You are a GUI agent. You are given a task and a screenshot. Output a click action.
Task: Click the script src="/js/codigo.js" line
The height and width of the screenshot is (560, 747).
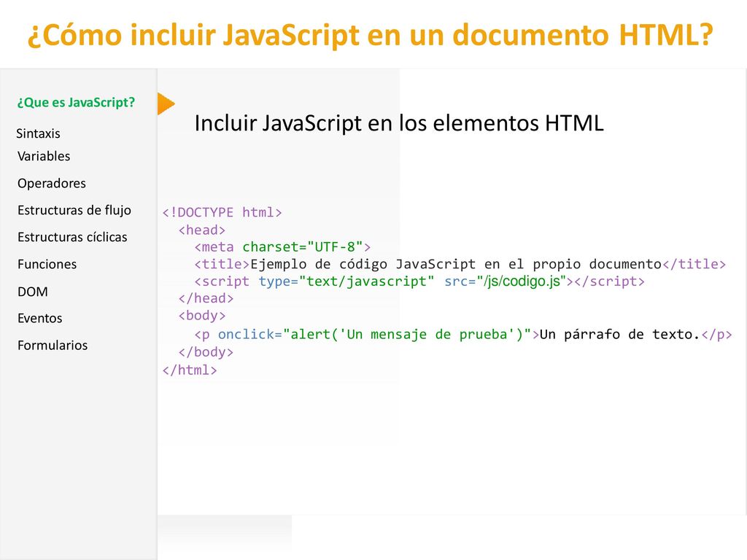coord(419,281)
